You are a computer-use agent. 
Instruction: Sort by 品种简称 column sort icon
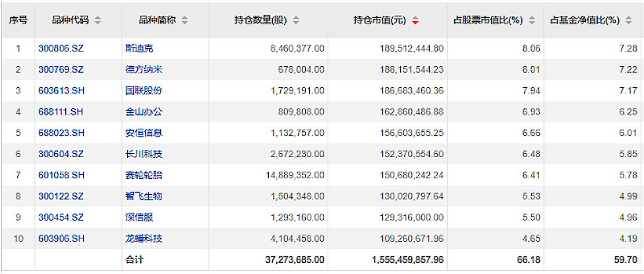click(185, 20)
